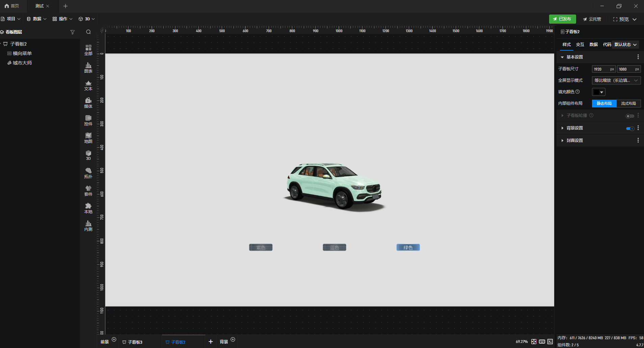This screenshot has height=348, width=644.
Task: Open the 数据 menu in toolbar
Action: point(36,19)
